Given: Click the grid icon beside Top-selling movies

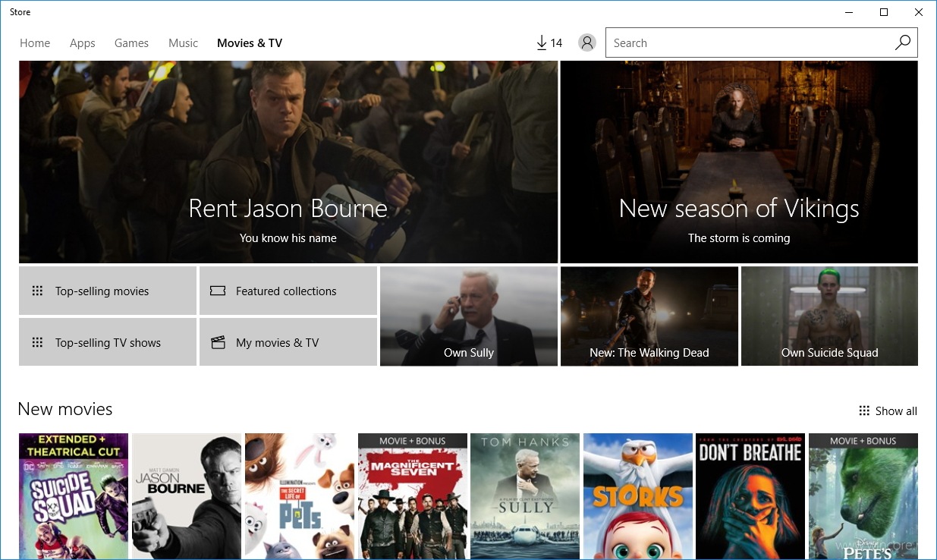Looking at the screenshot, I should [37, 291].
